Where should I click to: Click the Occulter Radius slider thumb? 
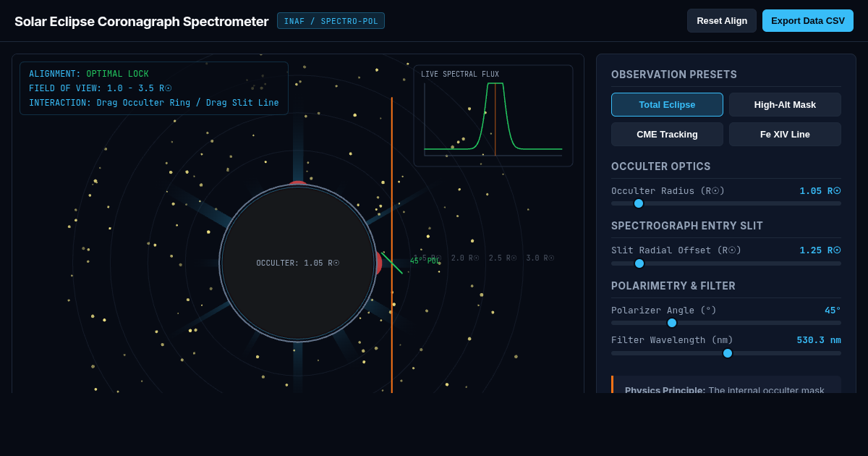639,203
